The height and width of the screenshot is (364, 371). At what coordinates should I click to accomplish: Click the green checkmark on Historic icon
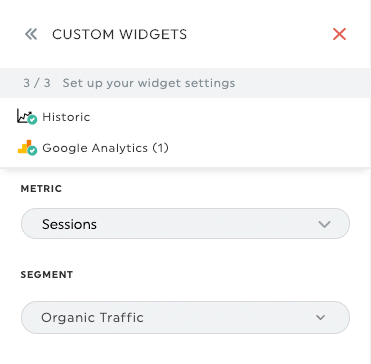coord(32,120)
